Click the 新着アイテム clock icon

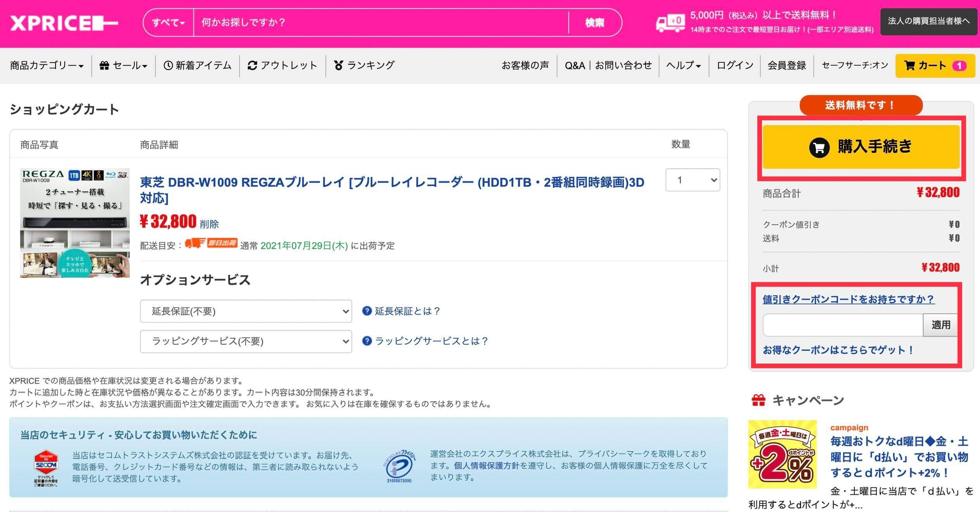[x=168, y=66]
